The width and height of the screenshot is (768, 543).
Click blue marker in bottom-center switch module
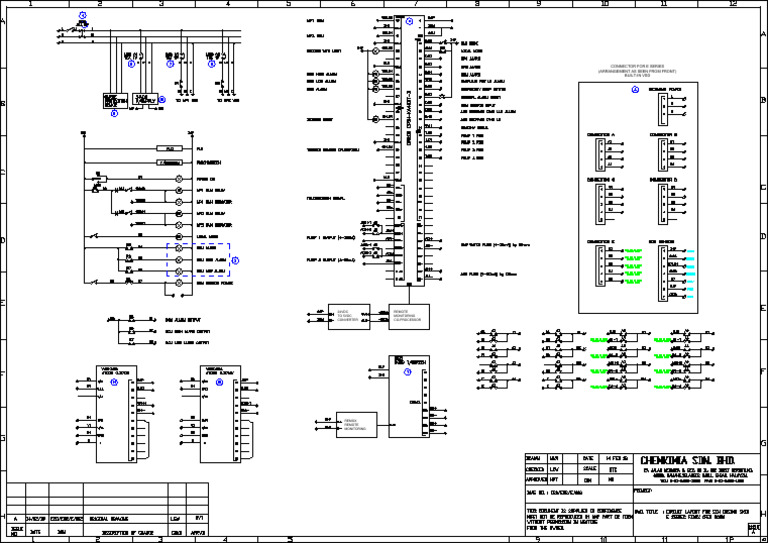[x=408, y=372]
